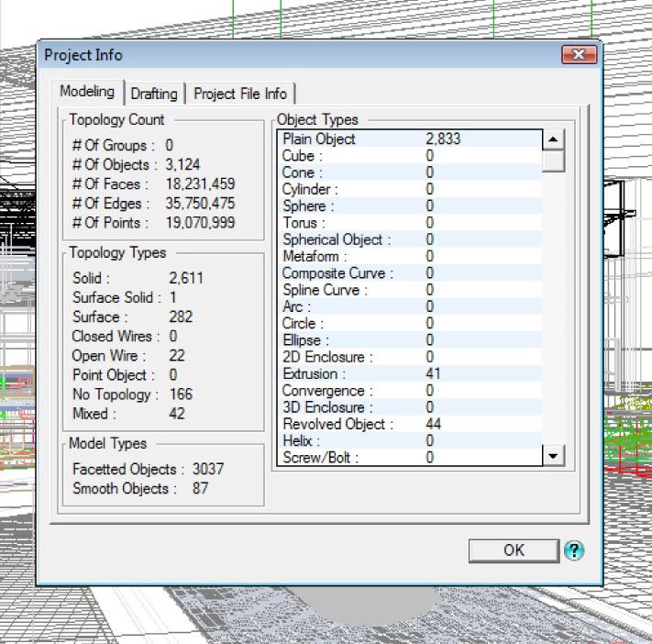Select the Screw/Bolt row

click(410, 457)
